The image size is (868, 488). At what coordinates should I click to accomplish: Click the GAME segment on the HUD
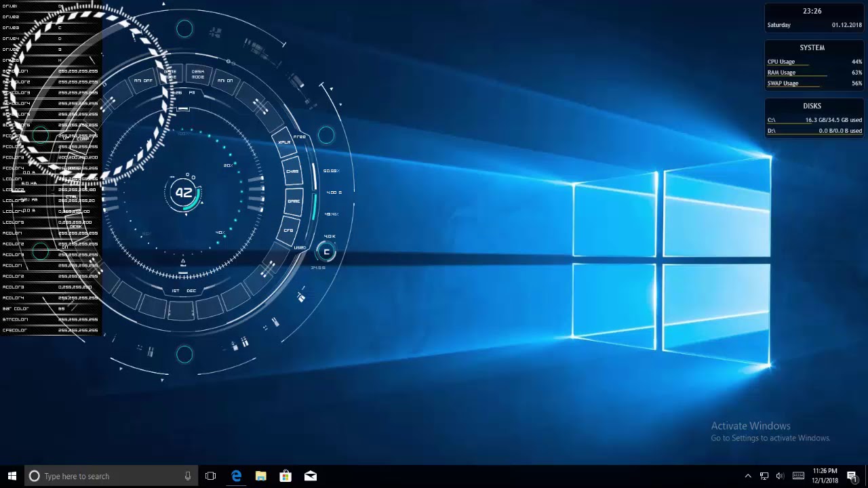[294, 201]
